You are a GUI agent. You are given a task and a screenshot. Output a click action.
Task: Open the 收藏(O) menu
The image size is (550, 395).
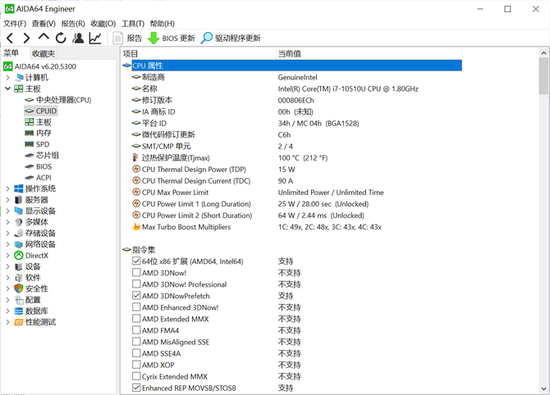click(103, 24)
